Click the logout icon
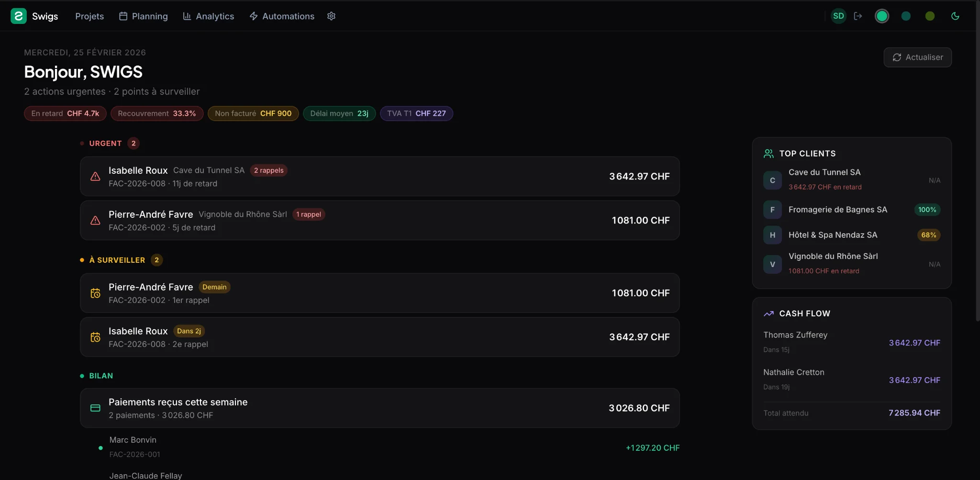The height and width of the screenshot is (480, 980). pyautogui.click(x=858, y=16)
